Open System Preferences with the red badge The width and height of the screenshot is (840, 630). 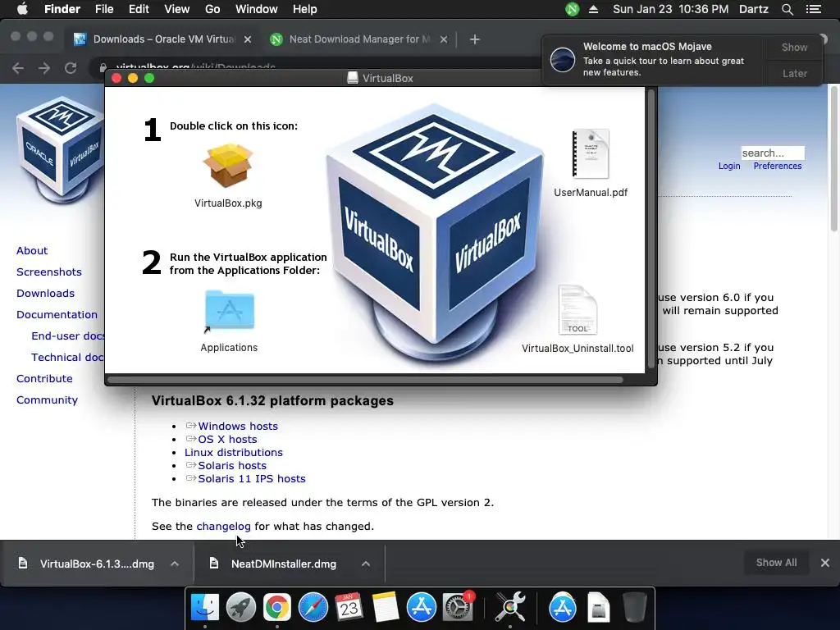point(457,607)
